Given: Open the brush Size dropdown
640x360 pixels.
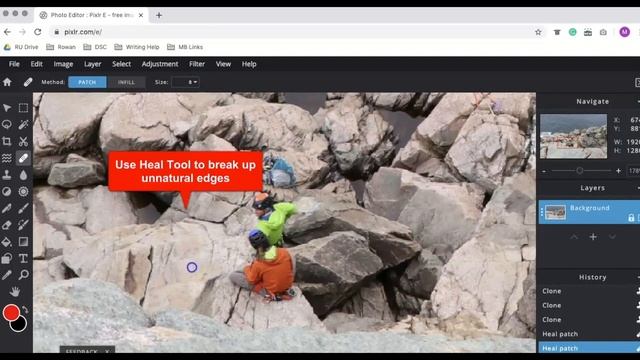Looking at the screenshot, I should [x=186, y=82].
